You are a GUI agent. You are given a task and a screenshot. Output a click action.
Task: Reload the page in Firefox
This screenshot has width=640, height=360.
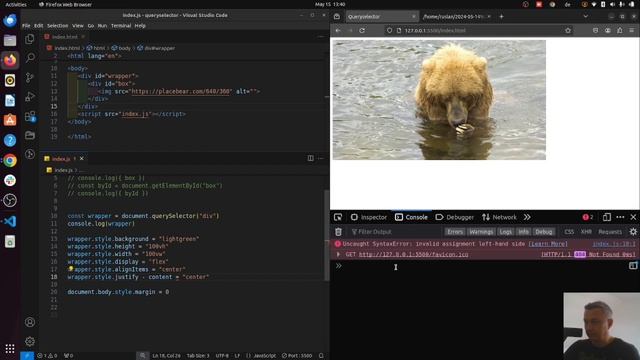point(362,30)
